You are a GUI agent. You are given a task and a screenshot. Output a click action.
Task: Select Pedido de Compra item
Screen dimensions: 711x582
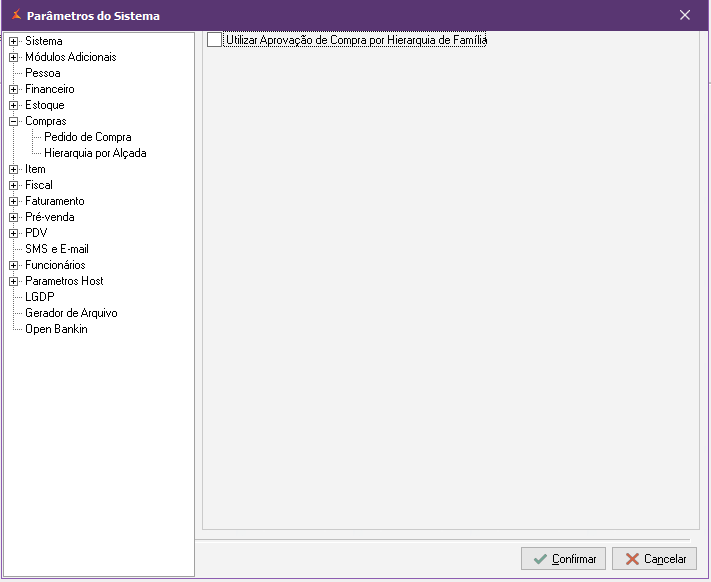pyautogui.click(x=88, y=137)
